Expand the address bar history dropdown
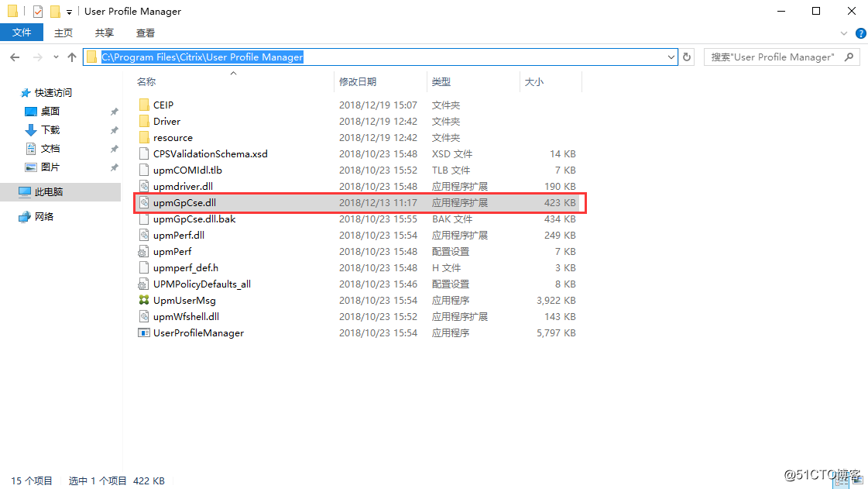Viewport: 868px width, 489px height. 671,57
